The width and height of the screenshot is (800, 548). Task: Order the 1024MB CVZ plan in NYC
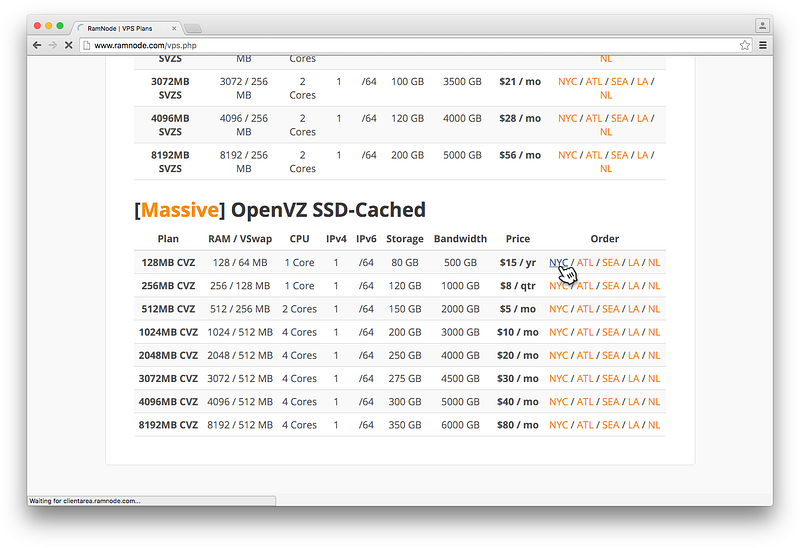[558, 332]
